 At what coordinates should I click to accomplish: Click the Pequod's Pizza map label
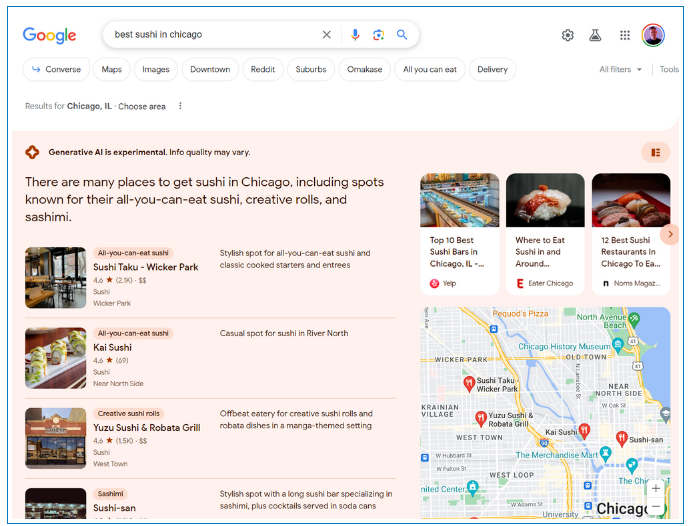point(520,313)
